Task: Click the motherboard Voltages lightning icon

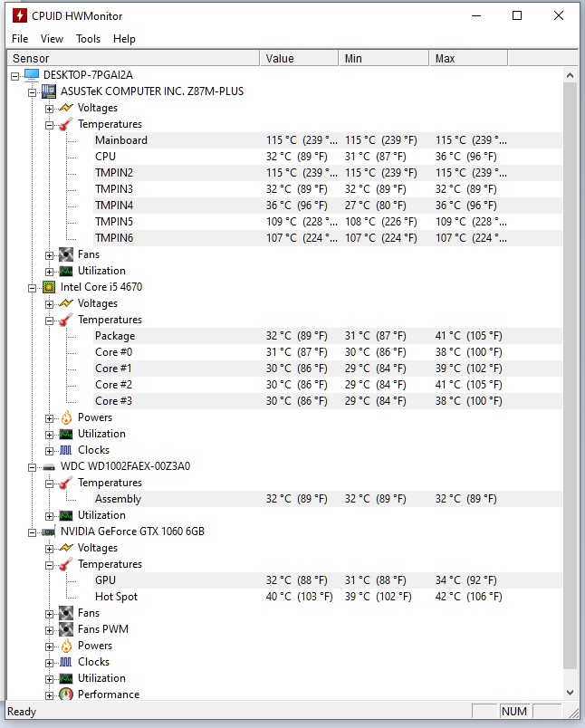Action: point(66,108)
